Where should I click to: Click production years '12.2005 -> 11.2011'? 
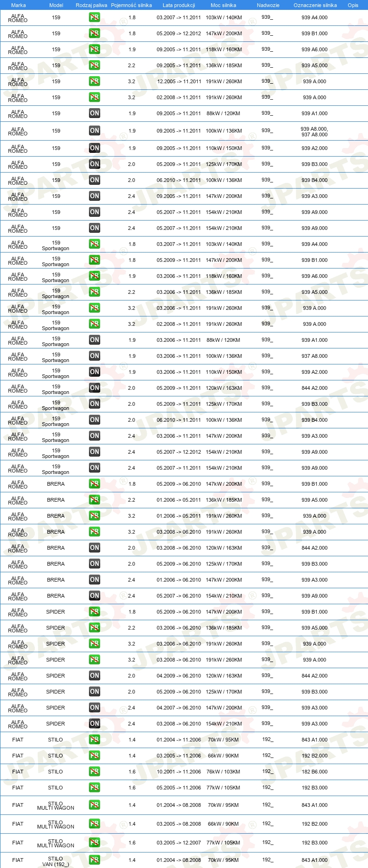[179, 81]
